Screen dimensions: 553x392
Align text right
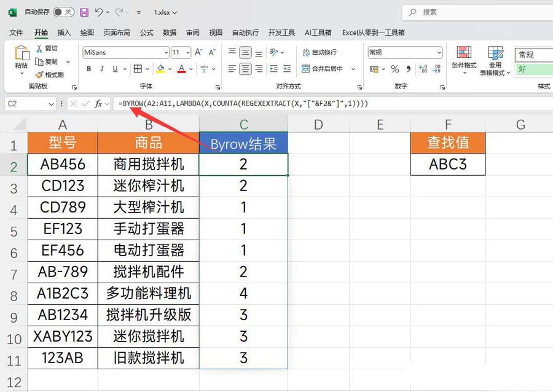pos(259,69)
